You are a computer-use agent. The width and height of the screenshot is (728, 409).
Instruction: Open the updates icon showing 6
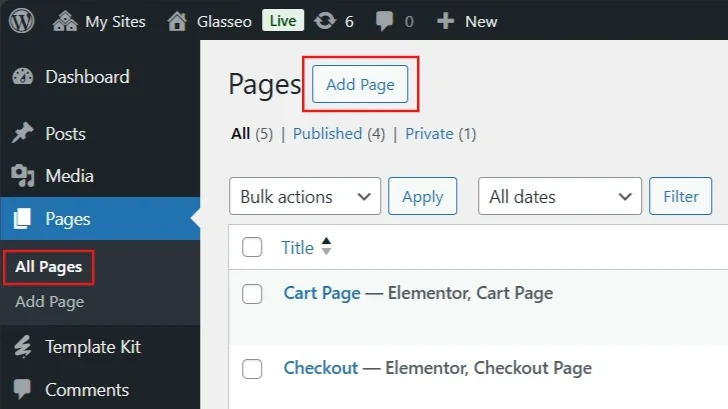click(324, 20)
